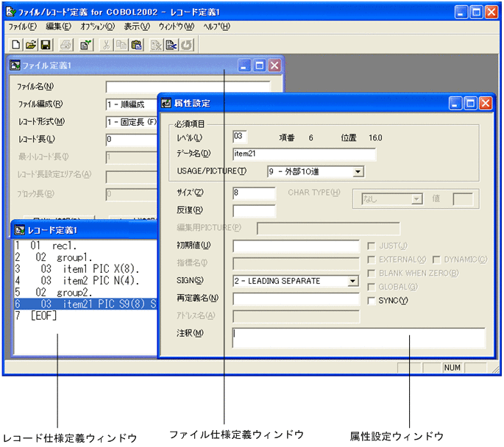Click the Copy toolbar icon
The image size is (504, 447).
[x=121, y=45]
